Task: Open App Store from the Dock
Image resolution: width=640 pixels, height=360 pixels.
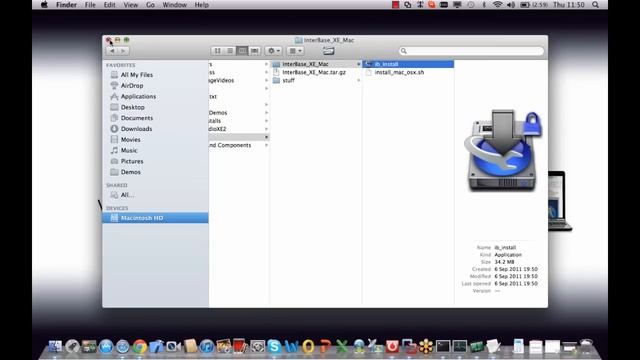Action: 106,347
